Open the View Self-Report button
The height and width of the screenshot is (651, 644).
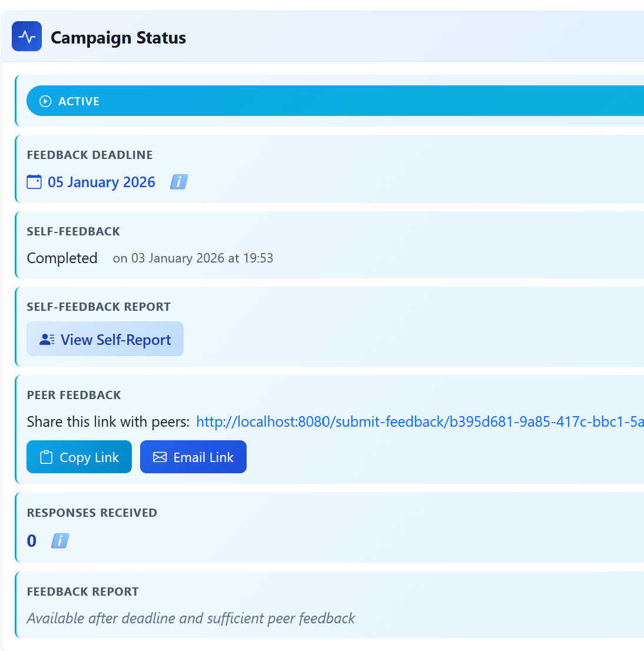[x=105, y=338]
